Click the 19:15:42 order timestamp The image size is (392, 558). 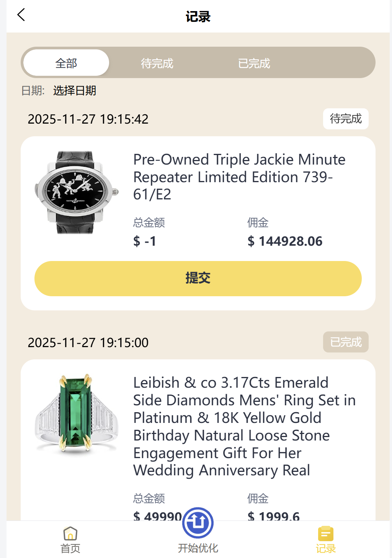click(x=88, y=119)
